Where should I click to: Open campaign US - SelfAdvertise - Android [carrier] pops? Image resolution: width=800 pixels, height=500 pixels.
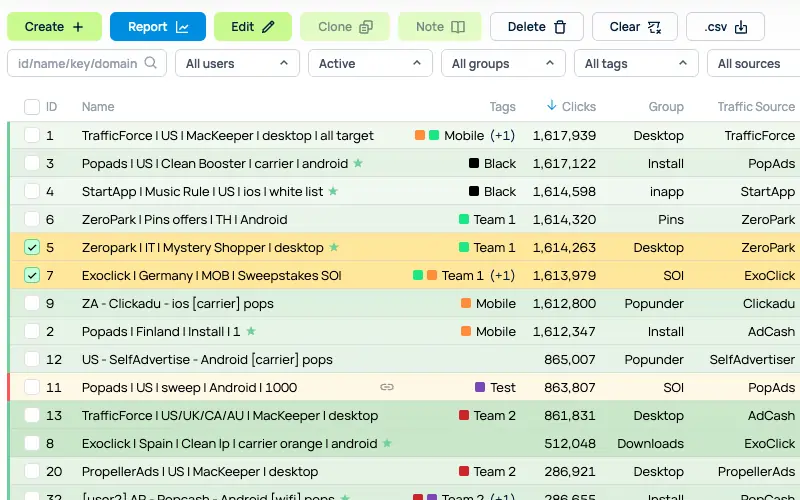pyautogui.click(x=207, y=359)
